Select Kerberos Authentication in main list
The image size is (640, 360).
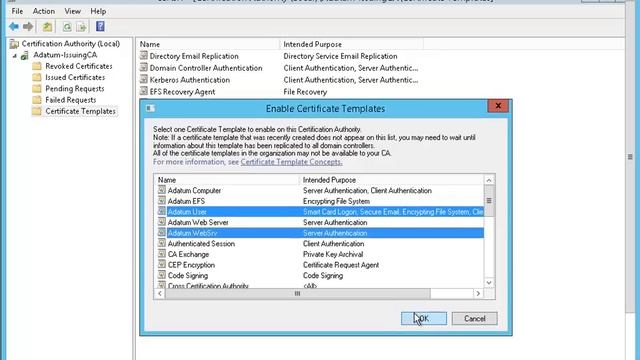pyautogui.click(x=190, y=80)
